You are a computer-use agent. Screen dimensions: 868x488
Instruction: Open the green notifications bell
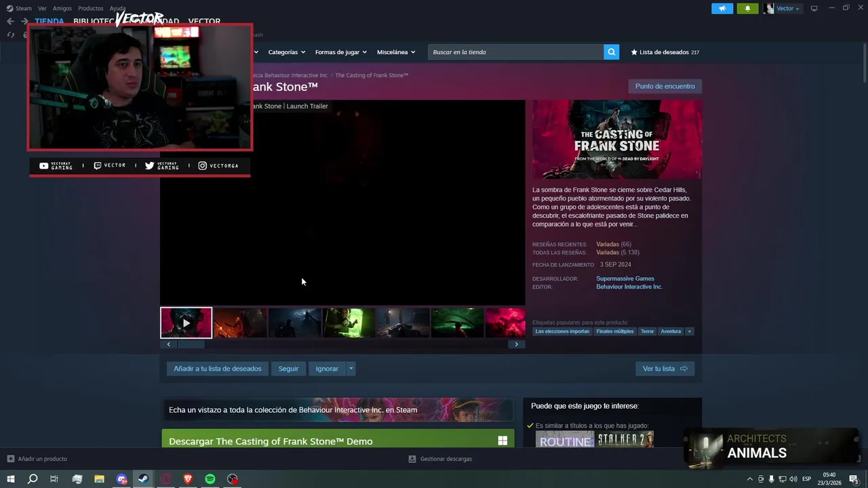[747, 8]
